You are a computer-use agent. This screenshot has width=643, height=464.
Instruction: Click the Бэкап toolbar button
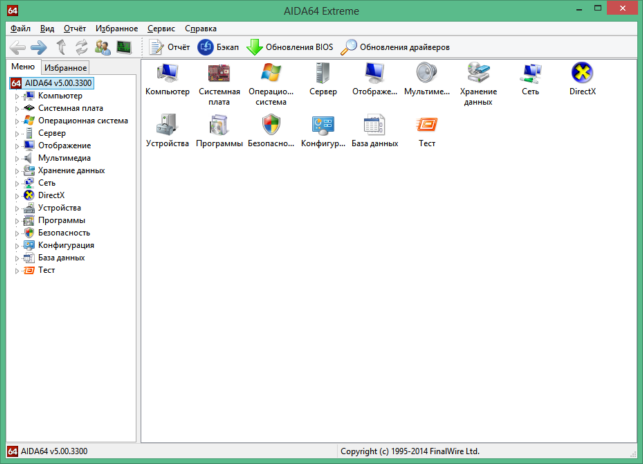coord(218,48)
